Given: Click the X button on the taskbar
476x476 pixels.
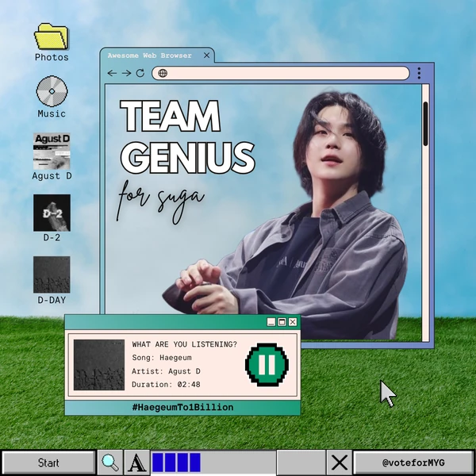Looking at the screenshot, I should tap(340, 463).
